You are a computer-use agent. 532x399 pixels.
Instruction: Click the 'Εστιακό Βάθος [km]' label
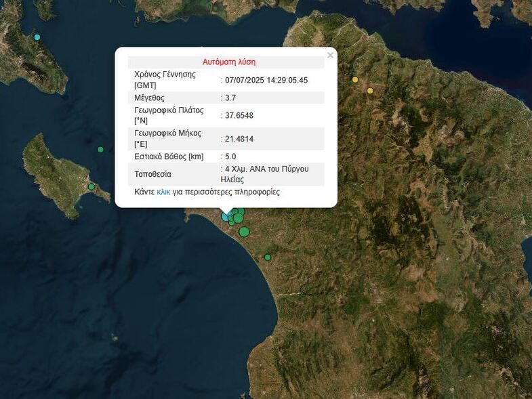tap(169, 156)
